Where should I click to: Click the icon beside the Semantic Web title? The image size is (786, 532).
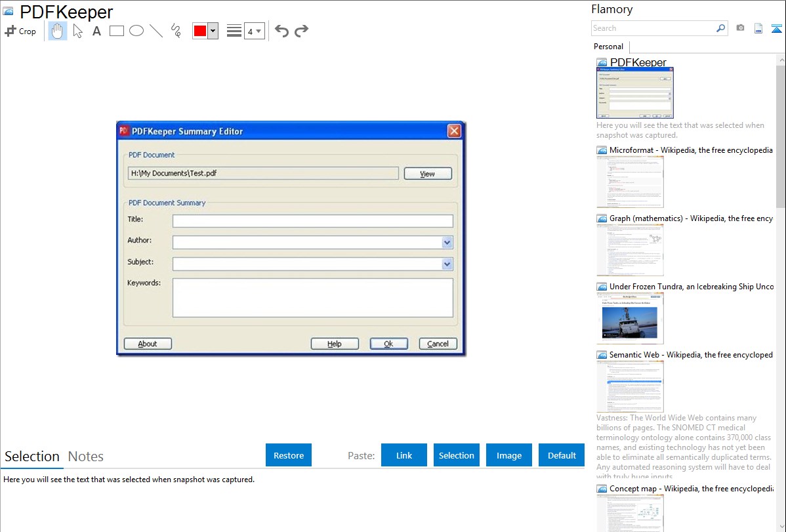pos(602,354)
